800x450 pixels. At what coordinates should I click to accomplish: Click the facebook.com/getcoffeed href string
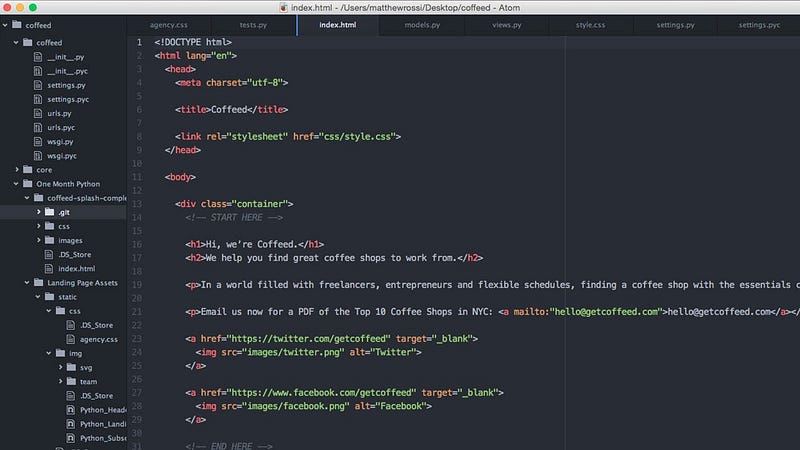click(321, 392)
